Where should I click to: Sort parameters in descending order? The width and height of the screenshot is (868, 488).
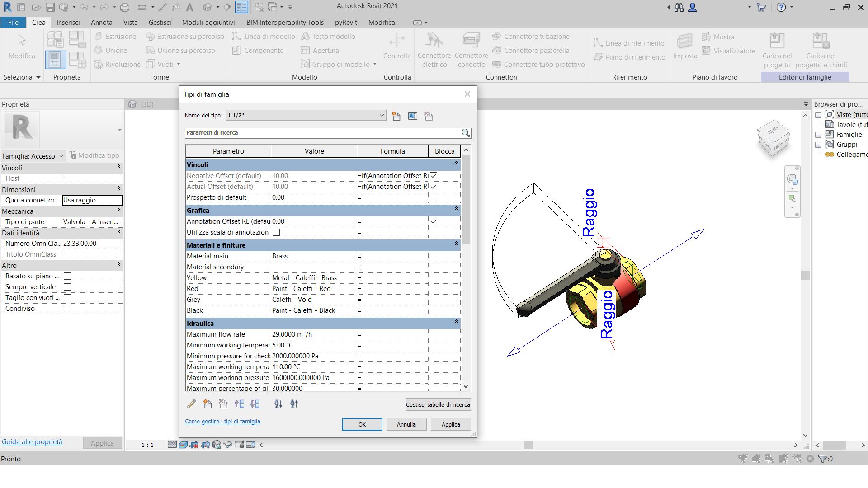point(294,404)
